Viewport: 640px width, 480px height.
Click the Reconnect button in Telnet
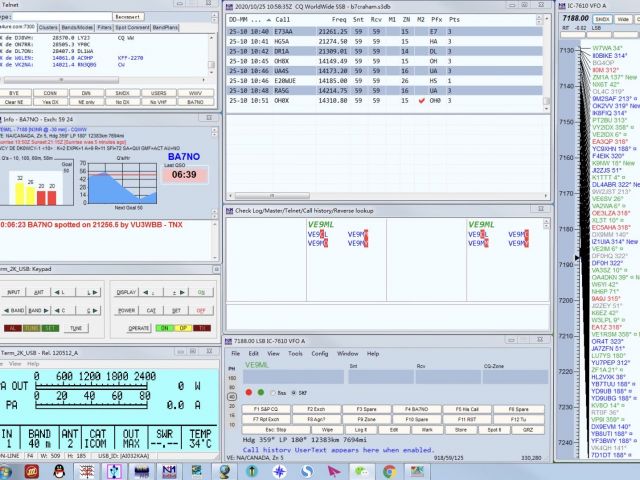127,17
